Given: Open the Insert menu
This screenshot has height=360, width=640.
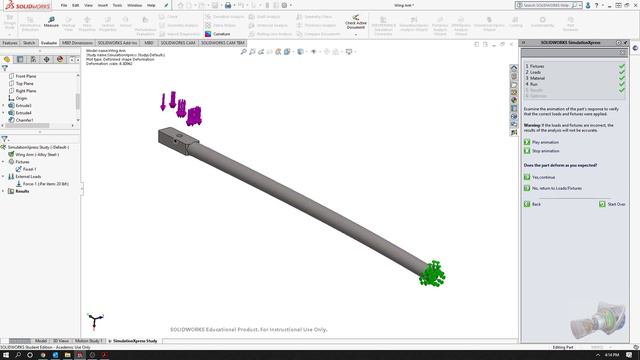Looking at the screenshot, I should [x=103, y=5].
